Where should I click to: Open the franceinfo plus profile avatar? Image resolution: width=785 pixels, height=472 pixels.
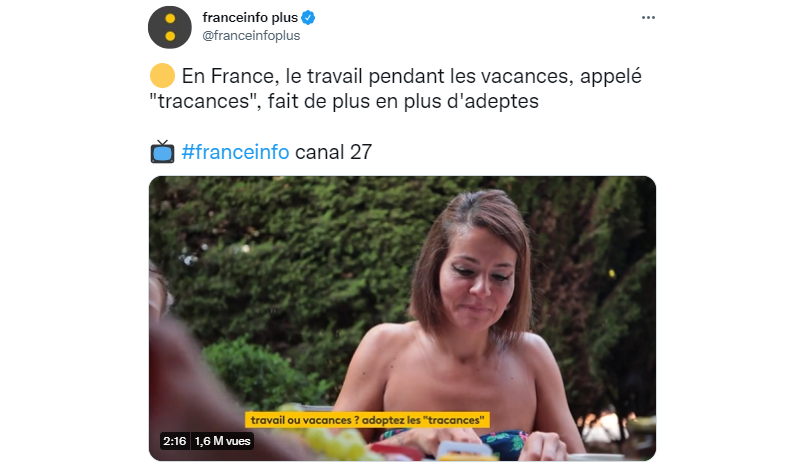(x=170, y=27)
